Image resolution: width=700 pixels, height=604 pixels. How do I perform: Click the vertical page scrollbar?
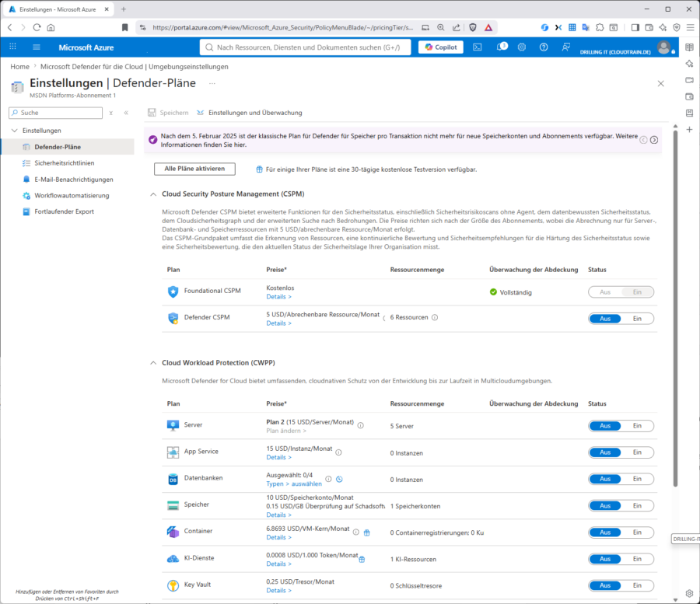pos(675,308)
